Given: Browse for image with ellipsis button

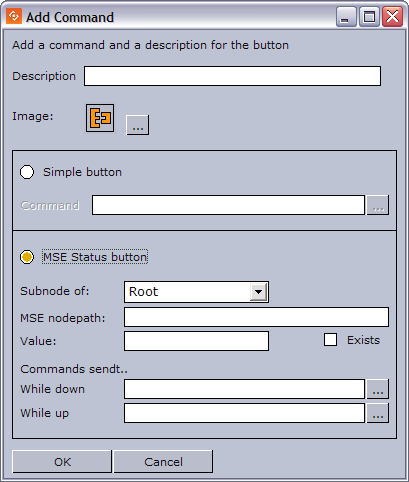Looking at the screenshot, I should pos(138,125).
